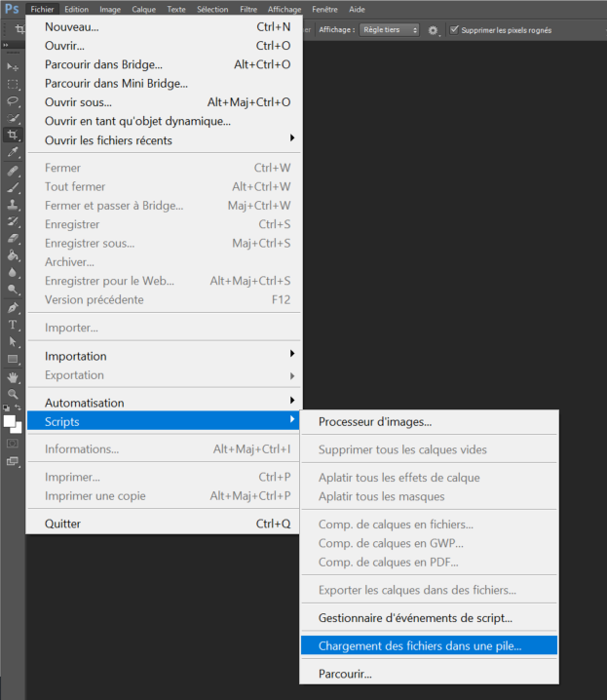Click the foreground color swatch
Image resolution: width=607 pixels, height=700 pixels.
[9, 421]
